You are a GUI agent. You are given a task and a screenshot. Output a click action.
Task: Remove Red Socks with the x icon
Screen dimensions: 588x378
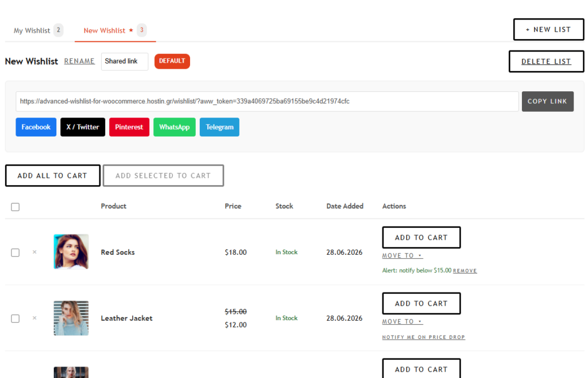tap(34, 252)
